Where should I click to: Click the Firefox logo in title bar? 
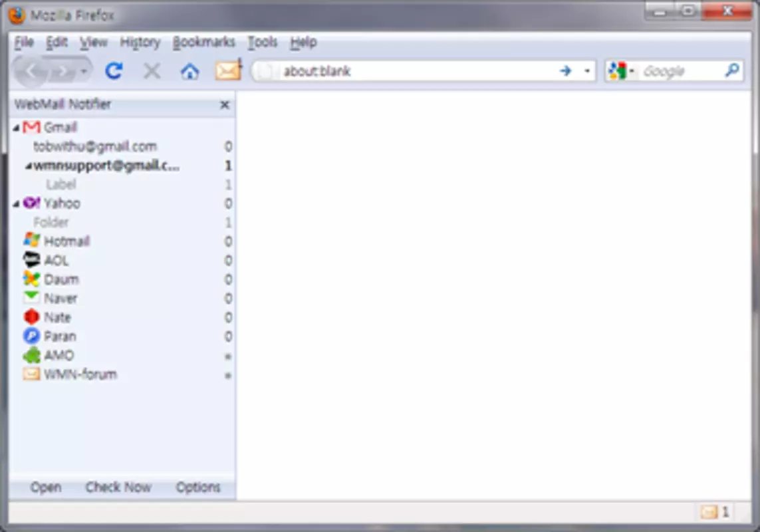click(x=17, y=15)
